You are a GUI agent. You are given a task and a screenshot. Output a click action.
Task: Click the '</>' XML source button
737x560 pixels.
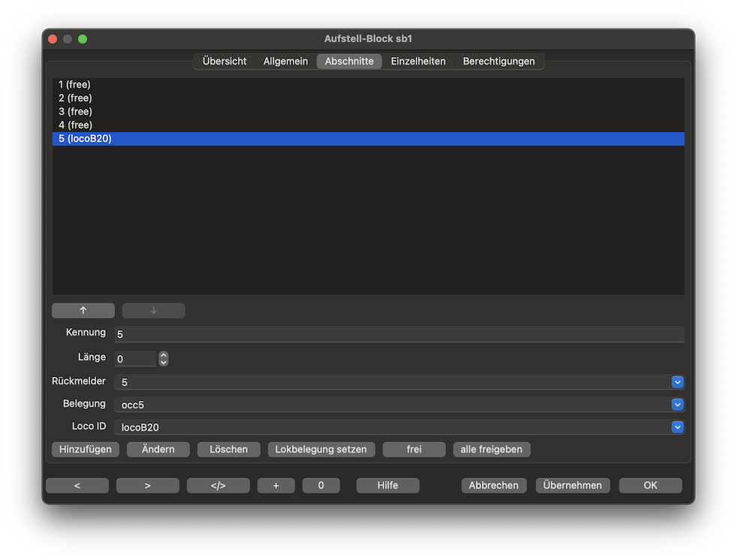[x=218, y=486]
